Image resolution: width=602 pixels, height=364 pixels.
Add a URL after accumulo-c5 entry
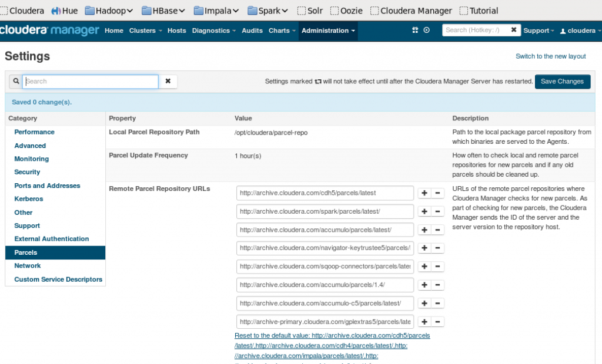pos(424,304)
